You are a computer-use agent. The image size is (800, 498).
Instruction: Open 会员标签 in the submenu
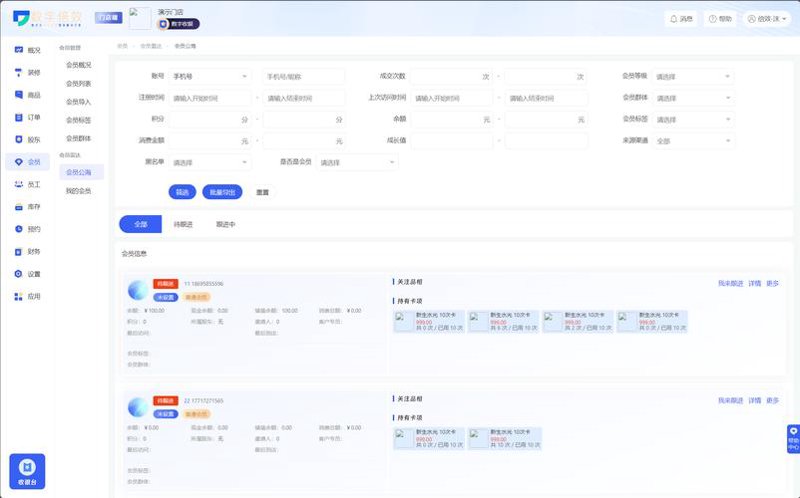79,120
